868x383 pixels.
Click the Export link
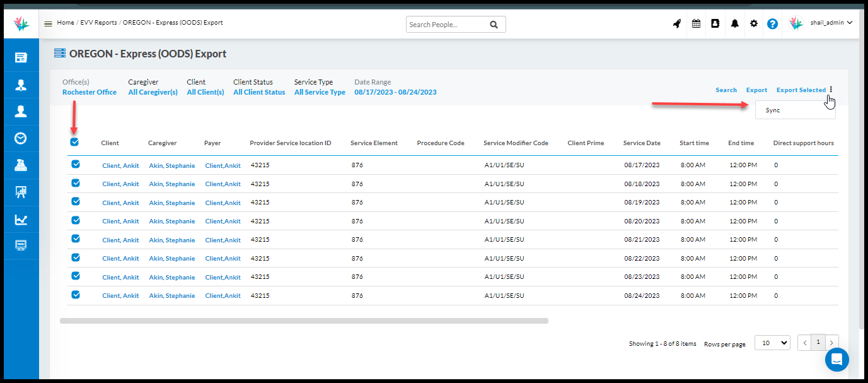(756, 90)
